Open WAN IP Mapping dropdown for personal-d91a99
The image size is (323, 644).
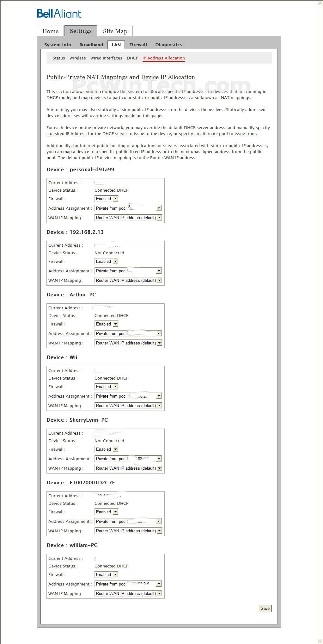click(x=128, y=218)
